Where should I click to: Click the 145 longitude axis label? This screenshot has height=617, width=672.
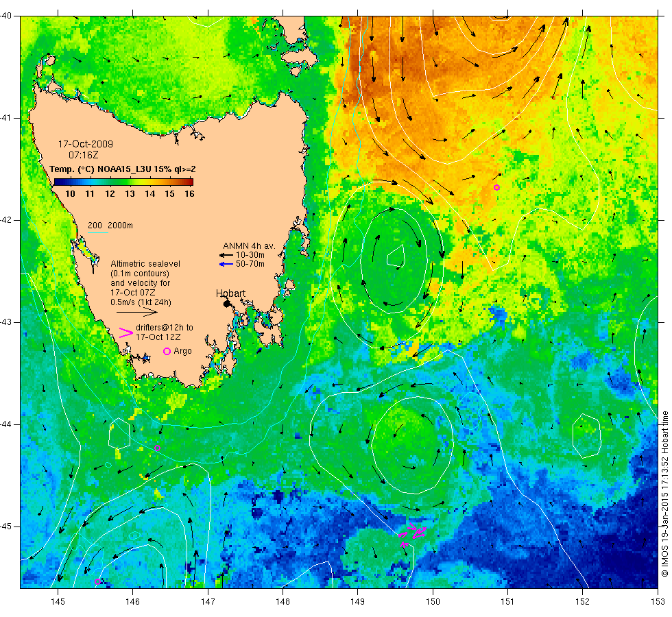pyautogui.click(x=58, y=602)
